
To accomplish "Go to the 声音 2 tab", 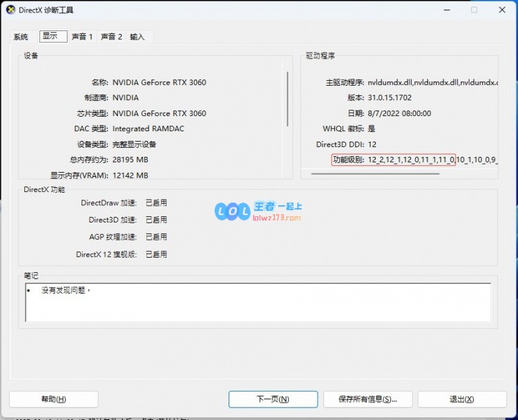I will [111, 37].
